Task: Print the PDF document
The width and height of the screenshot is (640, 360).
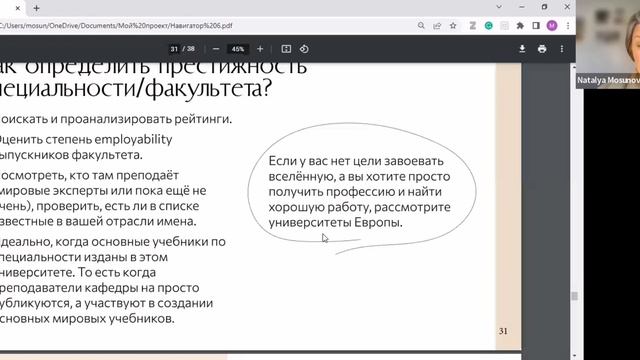Action: point(542,49)
